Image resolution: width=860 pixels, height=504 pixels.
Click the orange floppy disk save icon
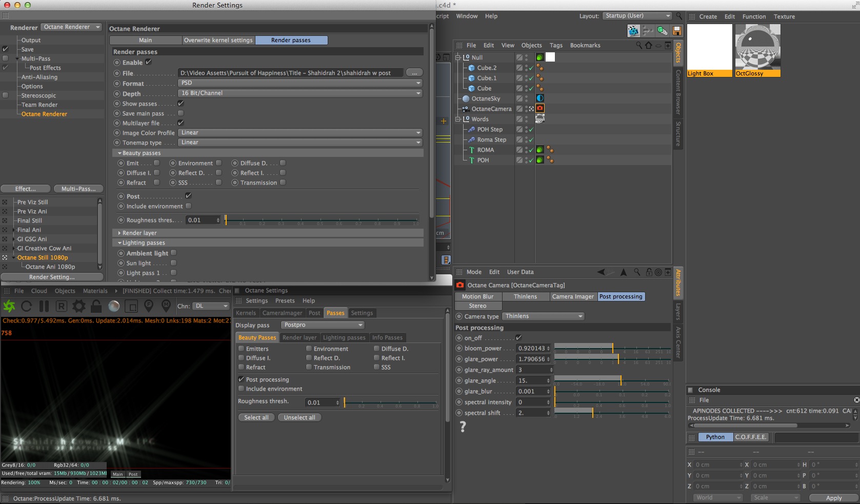click(x=677, y=31)
